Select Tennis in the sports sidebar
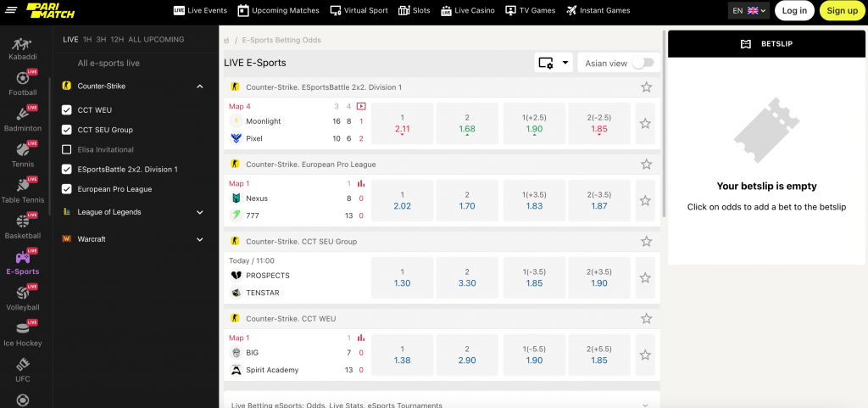This screenshot has height=408, width=868. coord(23,155)
